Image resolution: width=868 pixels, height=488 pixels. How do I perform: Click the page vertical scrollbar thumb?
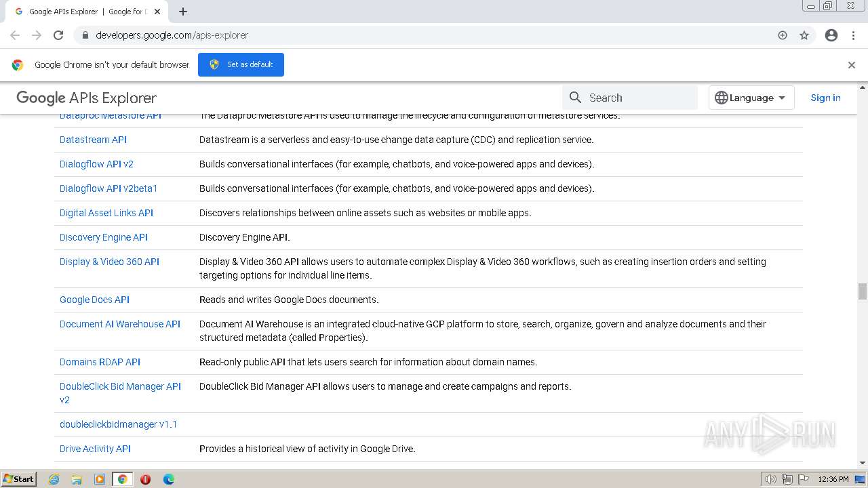click(863, 291)
